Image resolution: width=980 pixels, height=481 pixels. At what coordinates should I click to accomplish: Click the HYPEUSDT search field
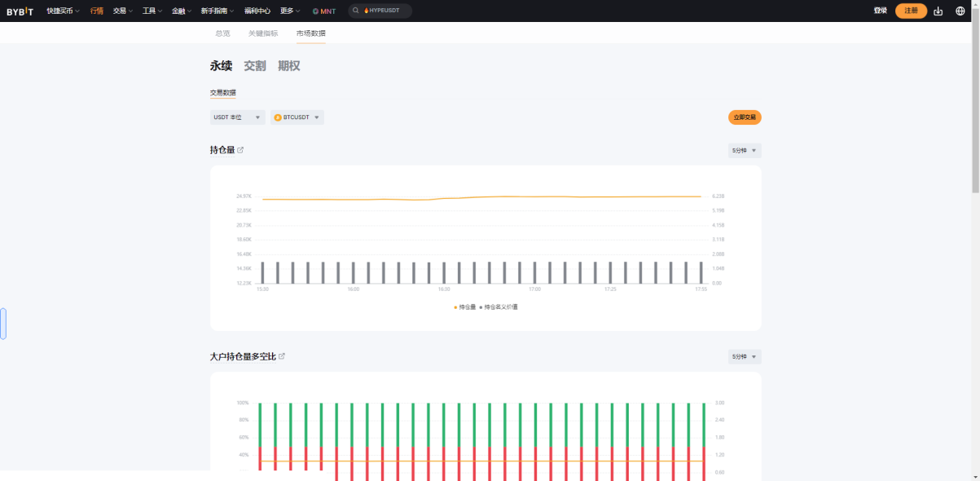[x=380, y=11]
